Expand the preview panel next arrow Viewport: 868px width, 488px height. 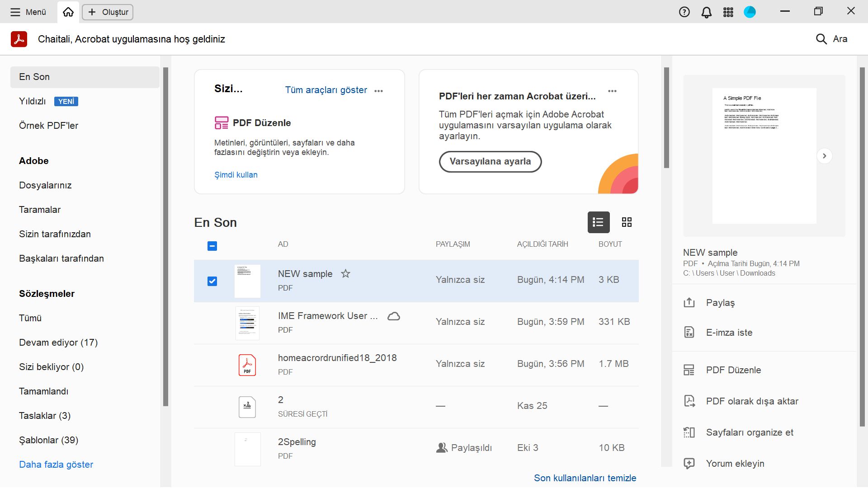click(824, 156)
